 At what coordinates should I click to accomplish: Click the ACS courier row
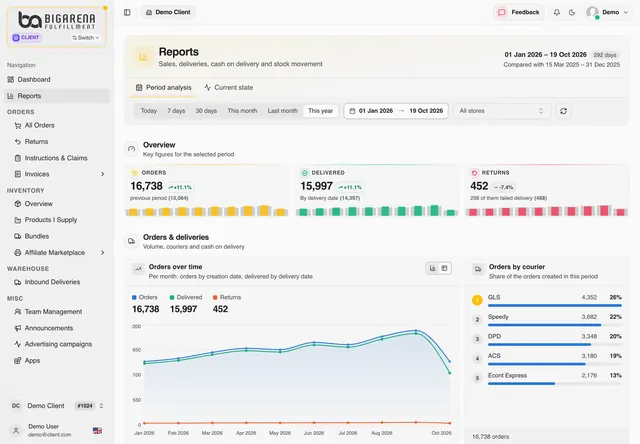point(547,359)
